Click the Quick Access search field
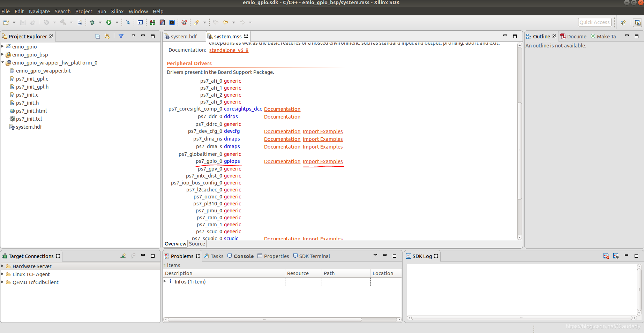 pyautogui.click(x=594, y=22)
